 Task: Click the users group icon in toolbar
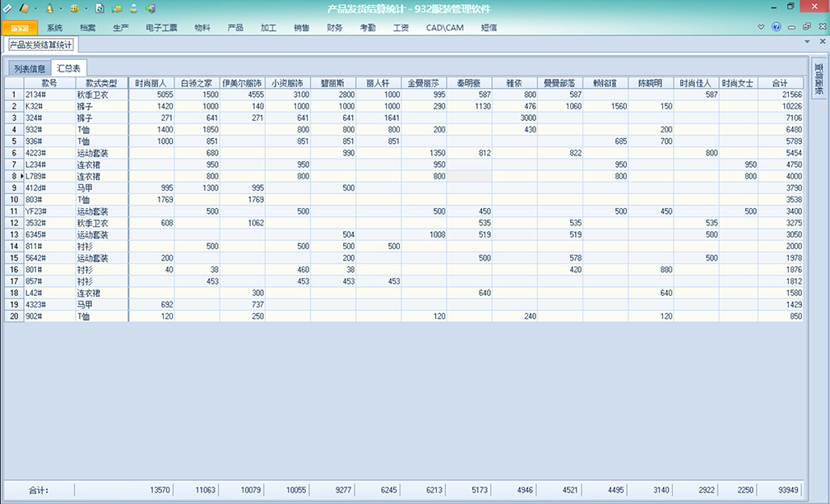coord(117,7)
